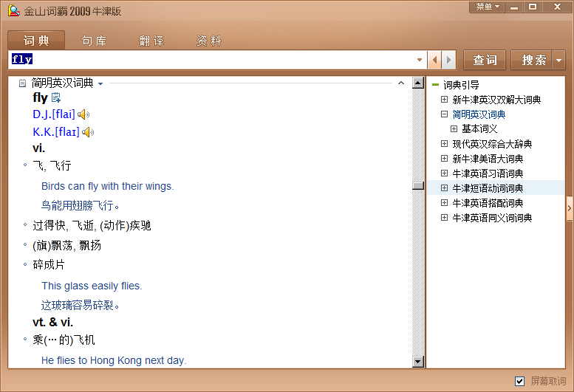
Task: Select 新牛津英汉双解大词典 tree label
Action: click(x=496, y=100)
